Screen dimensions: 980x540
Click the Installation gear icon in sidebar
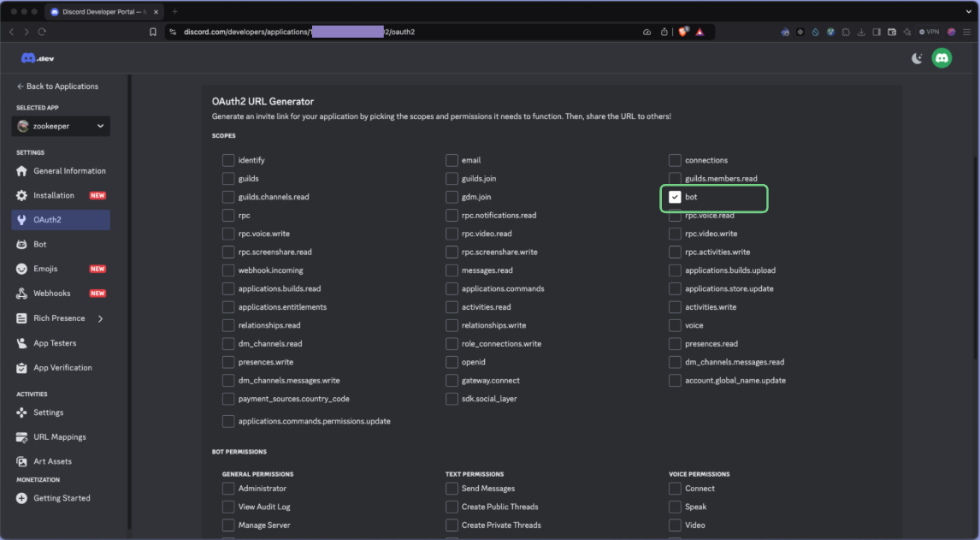pos(22,196)
